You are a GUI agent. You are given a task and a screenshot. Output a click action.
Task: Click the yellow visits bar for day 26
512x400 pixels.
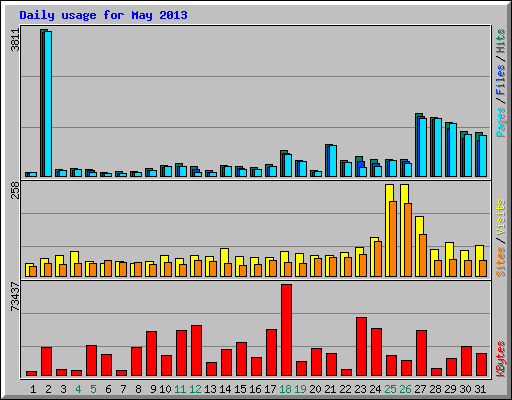pos(403,230)
